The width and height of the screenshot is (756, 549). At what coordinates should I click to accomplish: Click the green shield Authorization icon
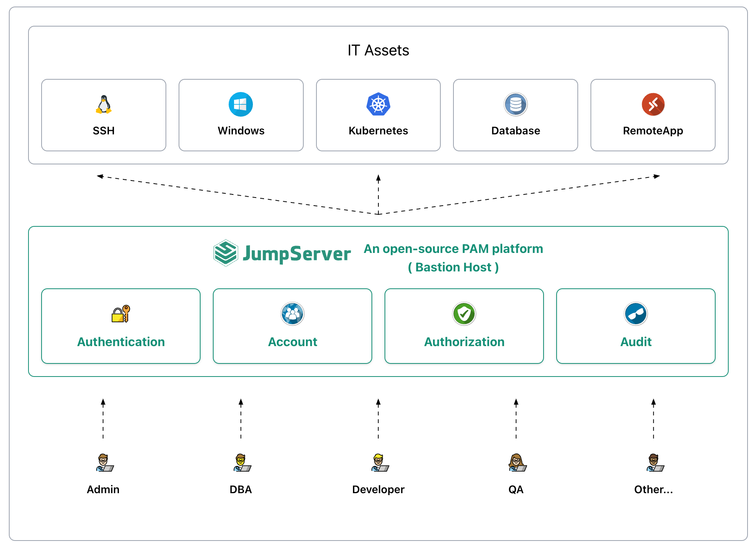[464, 314]
